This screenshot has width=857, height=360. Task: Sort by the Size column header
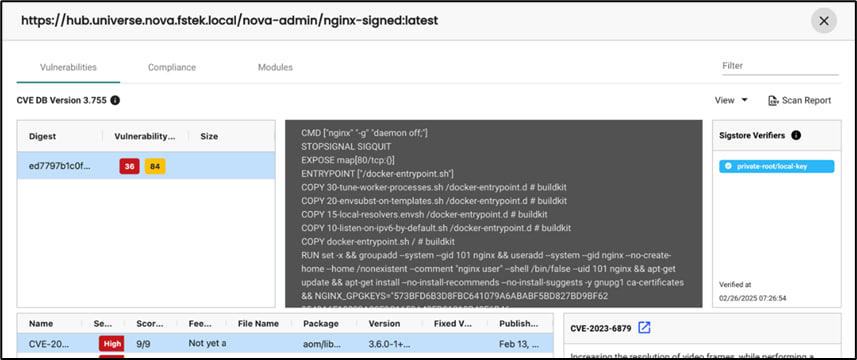pyautogui.click(x=209, y=137)
